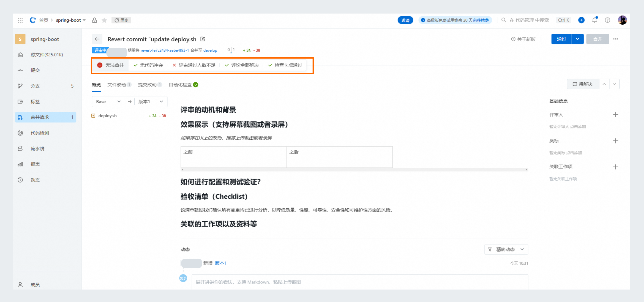The image size is (644, 302).
Task: Click the 无法合并 status item
Action: (110, 65)
